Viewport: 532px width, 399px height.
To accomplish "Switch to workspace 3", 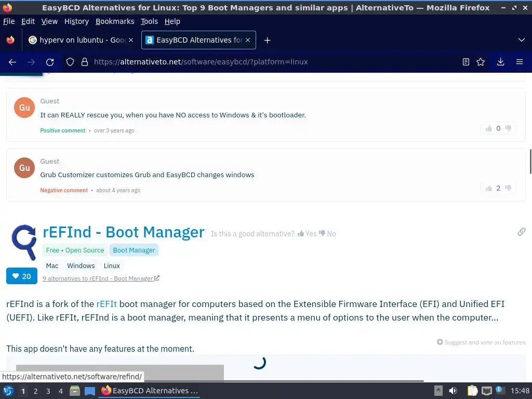I will coord(48,391).
